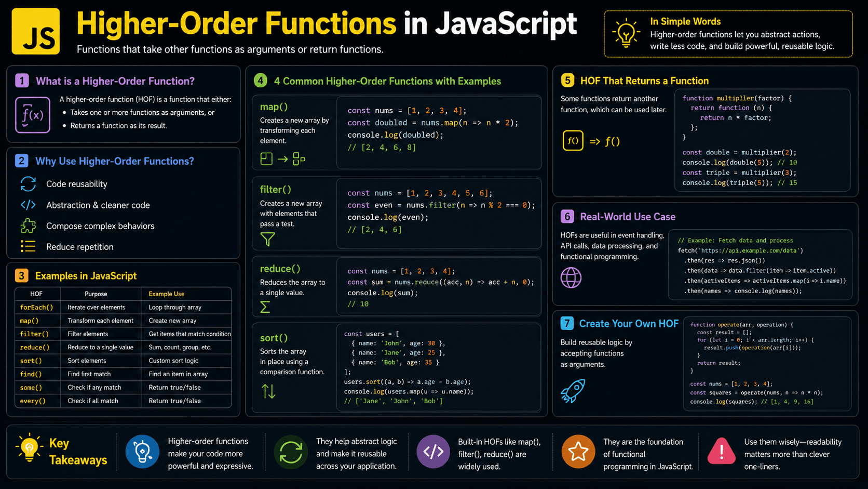Click the sort() users code sample block
The image size is (868, 489).
[x=439, y=367]
